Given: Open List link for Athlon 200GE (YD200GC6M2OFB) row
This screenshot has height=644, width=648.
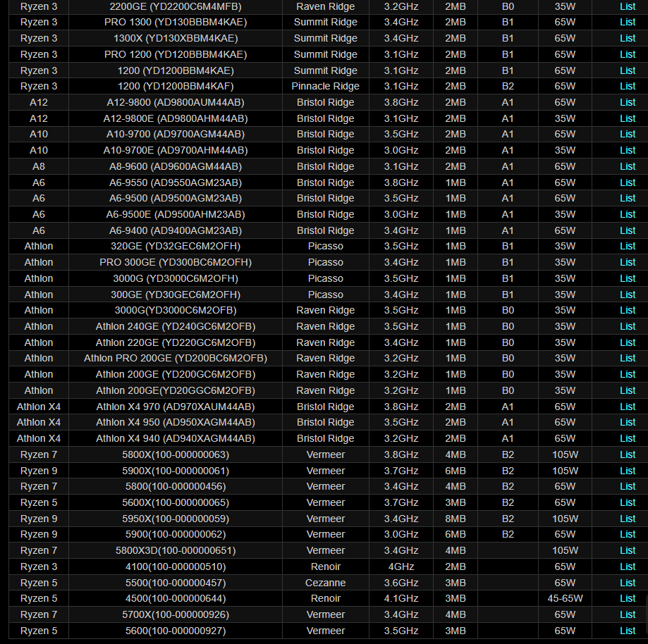Looking at the screenshot, I should tap(628, 374).
